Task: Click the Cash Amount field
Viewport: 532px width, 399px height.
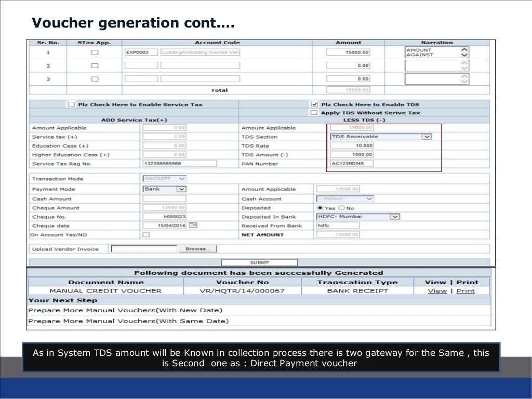Action: point(164,198)
